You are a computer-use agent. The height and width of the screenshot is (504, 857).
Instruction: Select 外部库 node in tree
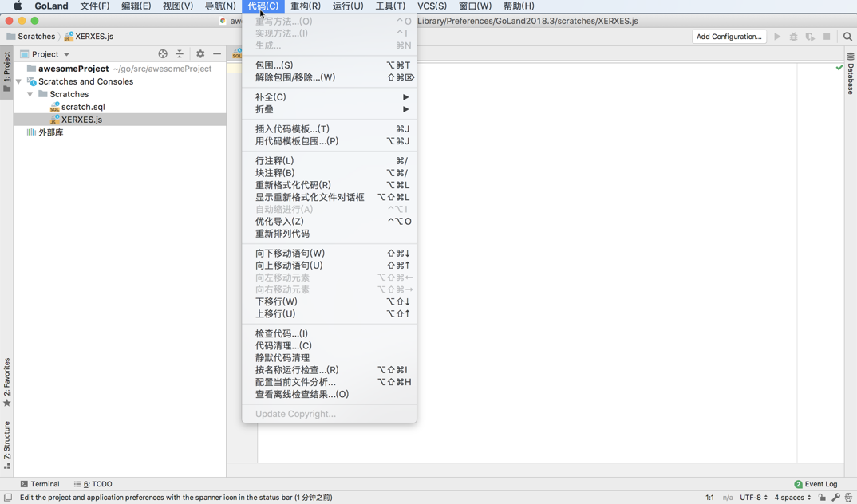(x=50, y=132)
